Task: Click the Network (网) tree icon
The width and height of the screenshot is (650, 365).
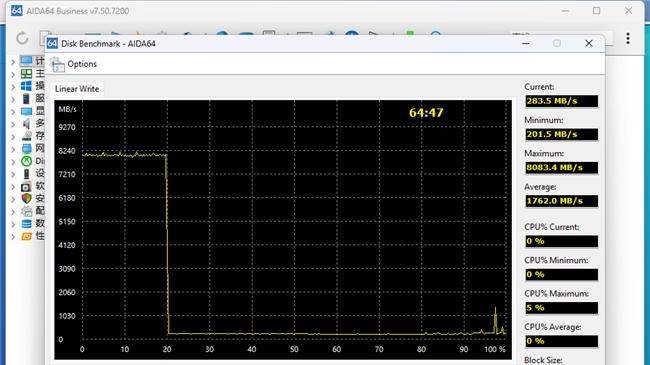Action: click(x=27, y=148)
